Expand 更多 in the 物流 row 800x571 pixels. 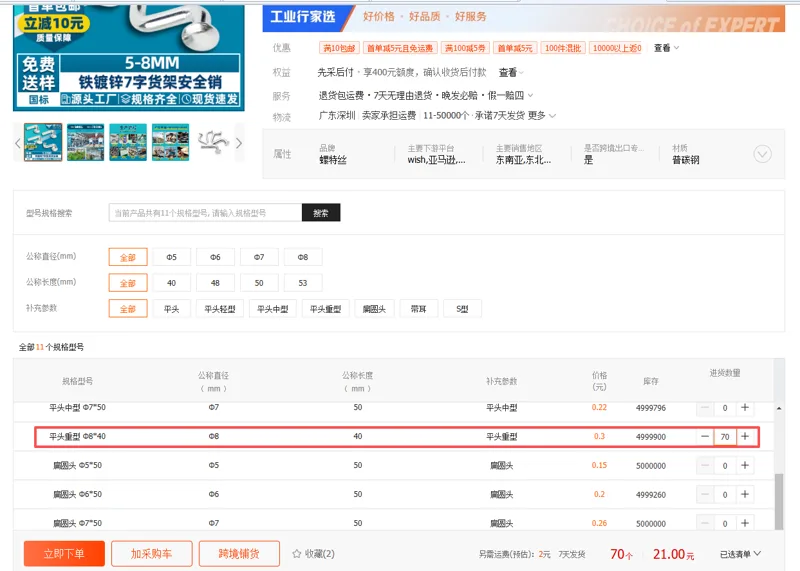click(542, 116)
